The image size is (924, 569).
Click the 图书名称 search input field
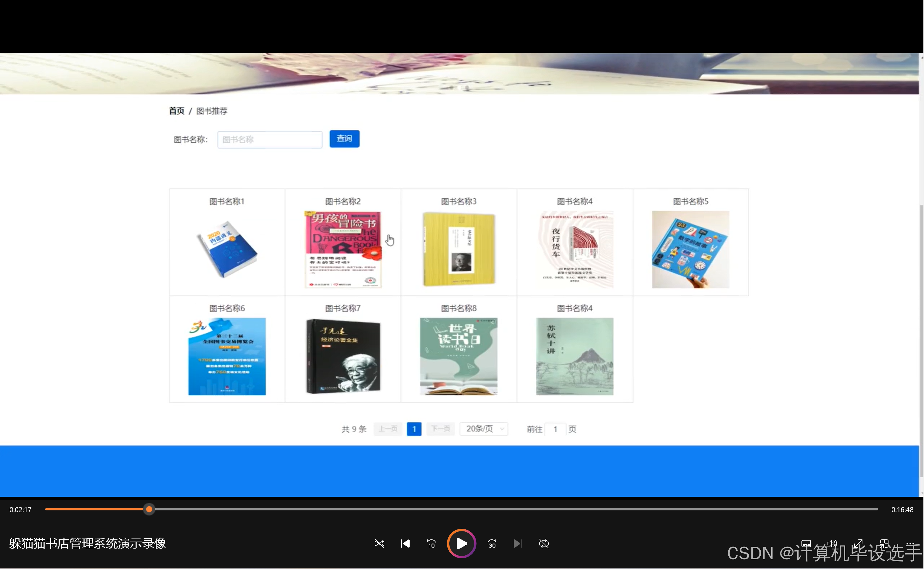(269, 140)
